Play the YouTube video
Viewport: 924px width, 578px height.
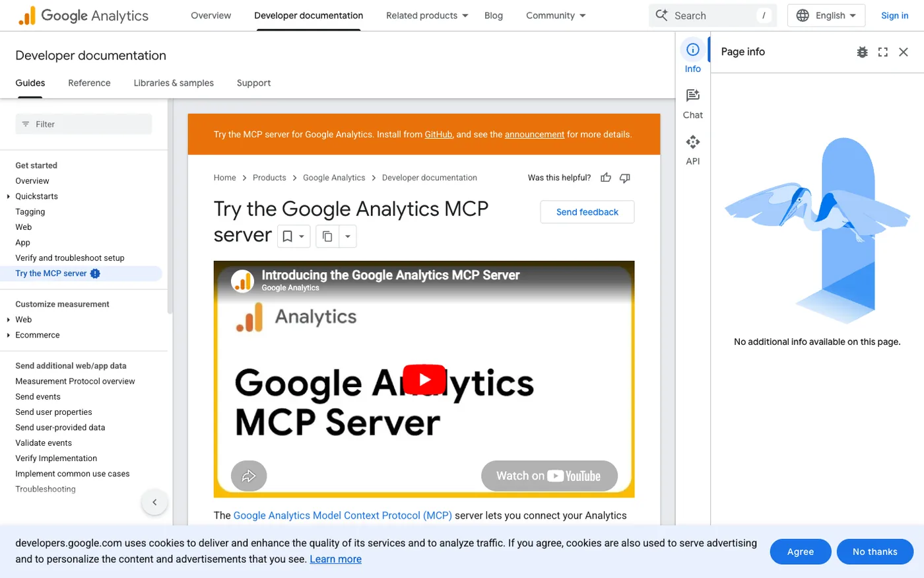[x=424, y=379]
